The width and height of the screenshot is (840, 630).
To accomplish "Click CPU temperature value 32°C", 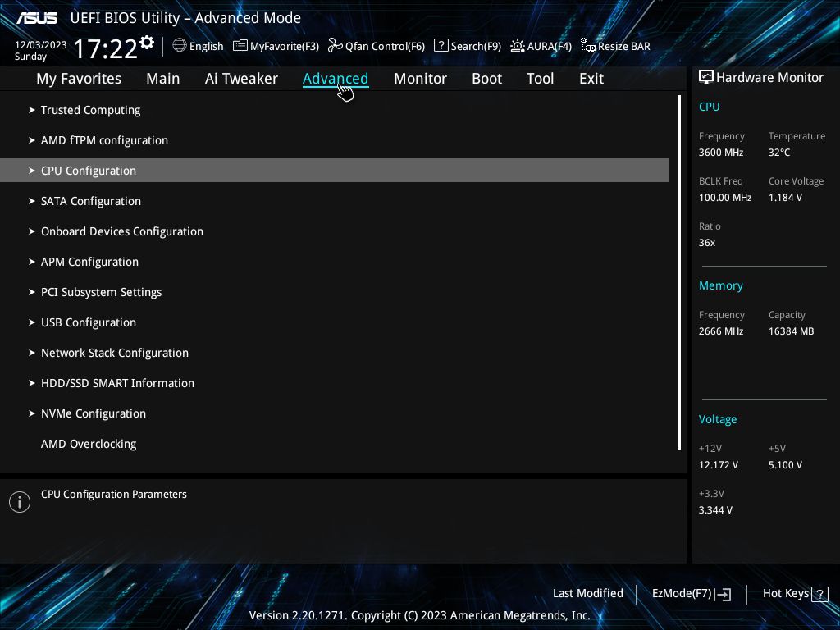I will (x=779, y=153).
